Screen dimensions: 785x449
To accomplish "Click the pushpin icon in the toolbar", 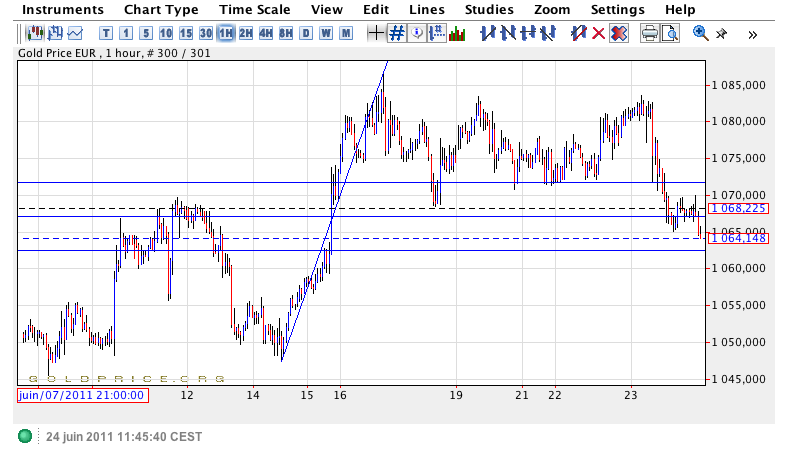I will click(721, 33).
